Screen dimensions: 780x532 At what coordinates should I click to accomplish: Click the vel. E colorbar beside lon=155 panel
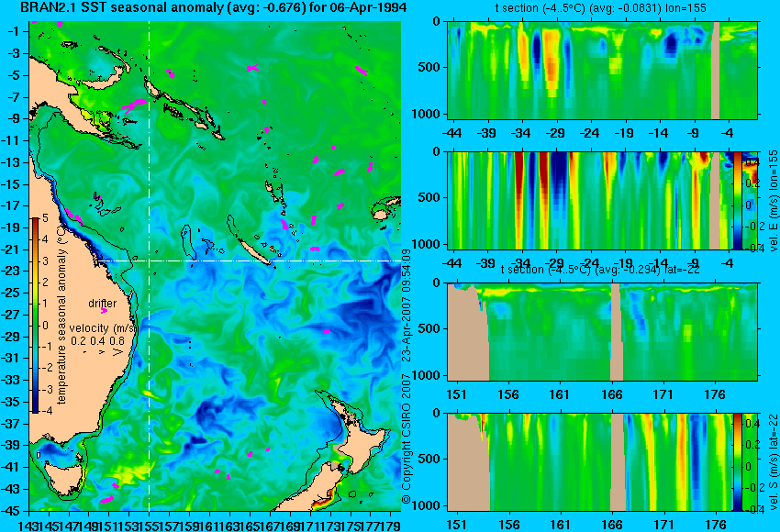(x=738, y=200)
